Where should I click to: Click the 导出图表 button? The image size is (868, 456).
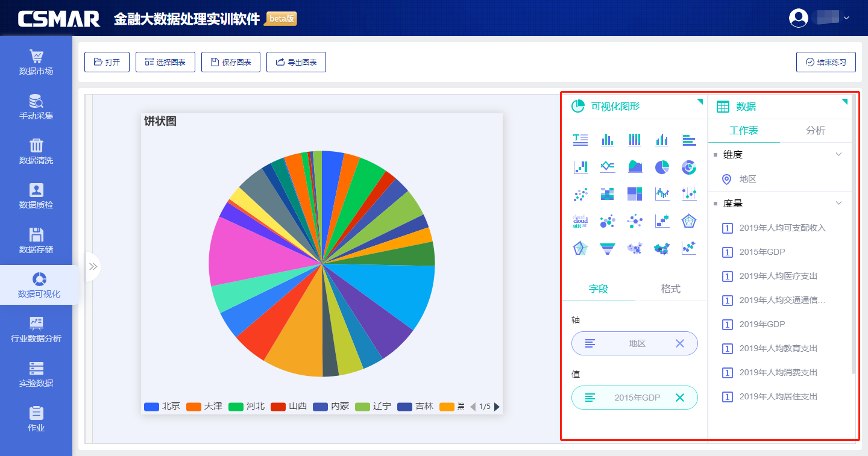coord(296,62)
